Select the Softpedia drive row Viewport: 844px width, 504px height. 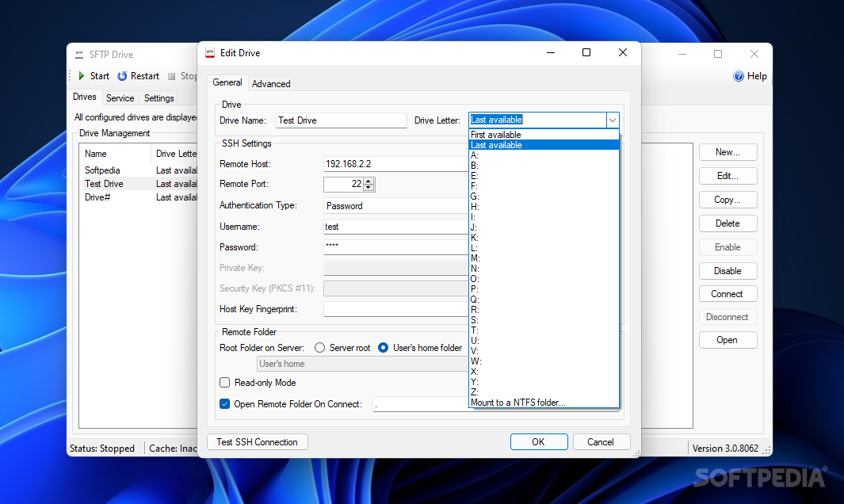pyautogui.click(x=139, y=170)
